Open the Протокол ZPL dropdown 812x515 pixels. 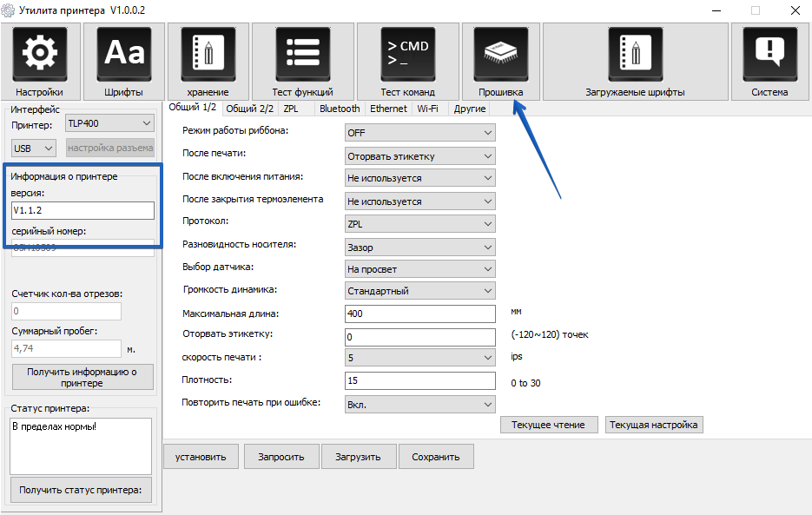click(419, 223)
